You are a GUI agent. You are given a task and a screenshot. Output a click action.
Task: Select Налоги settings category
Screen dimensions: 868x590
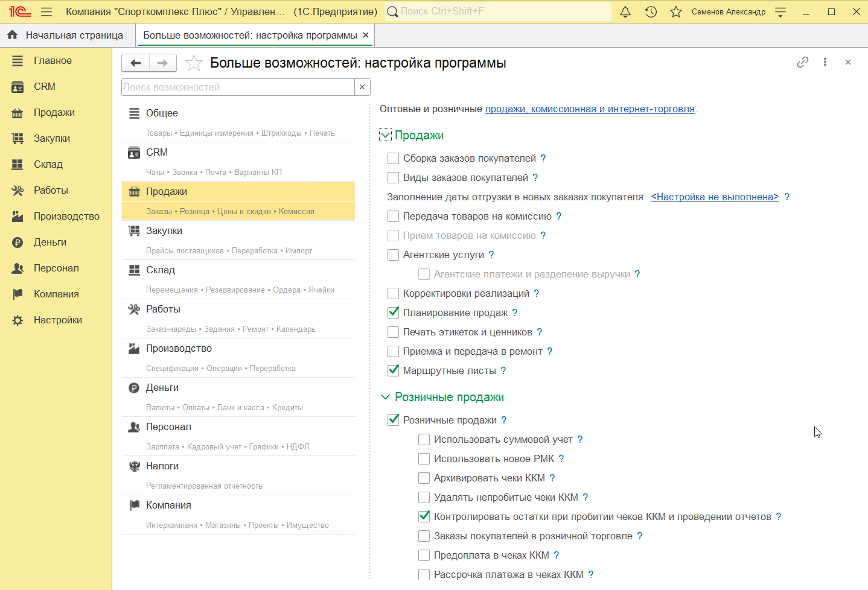pos(238,476)
